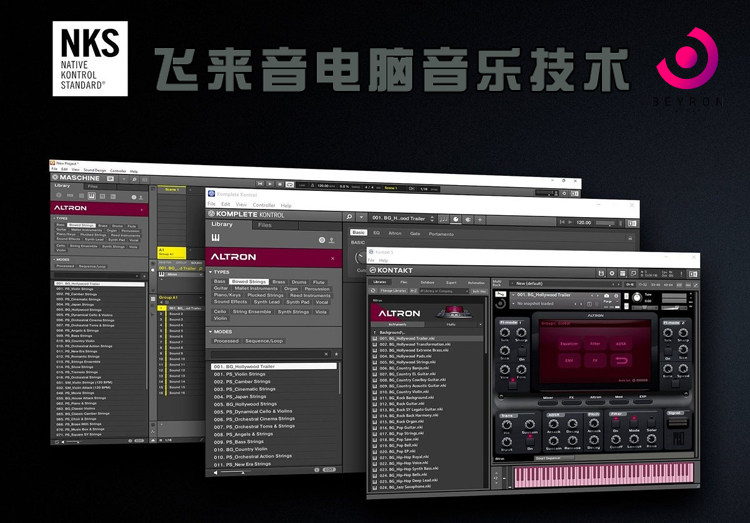Click the info icon at Komplete Kontrol browser bottom
The width and height of the screenshot is (750, 523).
(317, 470)
